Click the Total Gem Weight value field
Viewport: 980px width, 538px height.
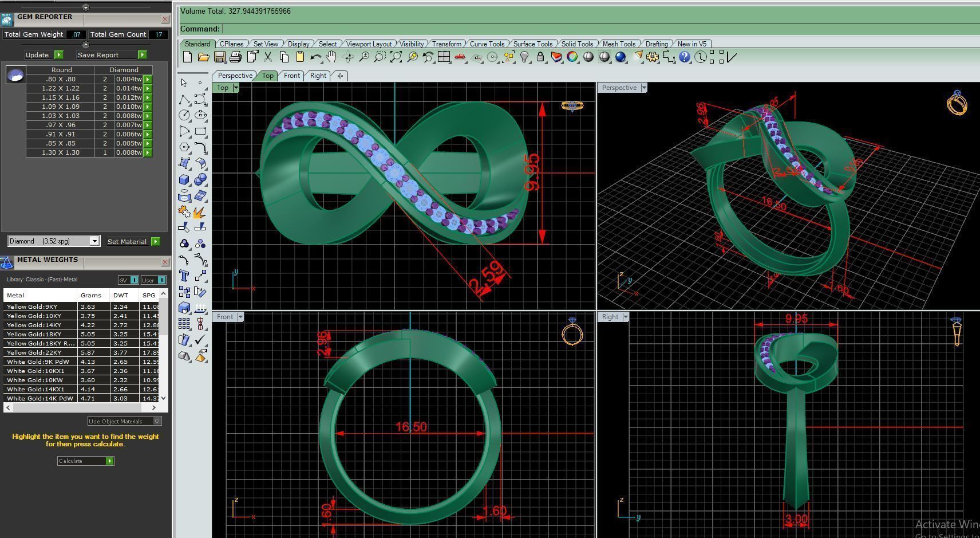tap(76, 34)
